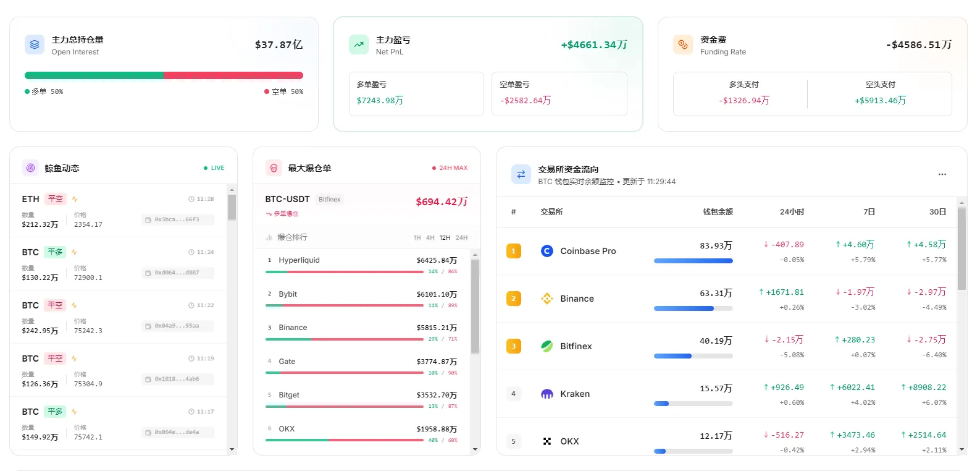Click the whale activity panel icon
Image resolution: width=980 pixels, height=471 pixels.
pyautogui.click(x=30, y=168)
